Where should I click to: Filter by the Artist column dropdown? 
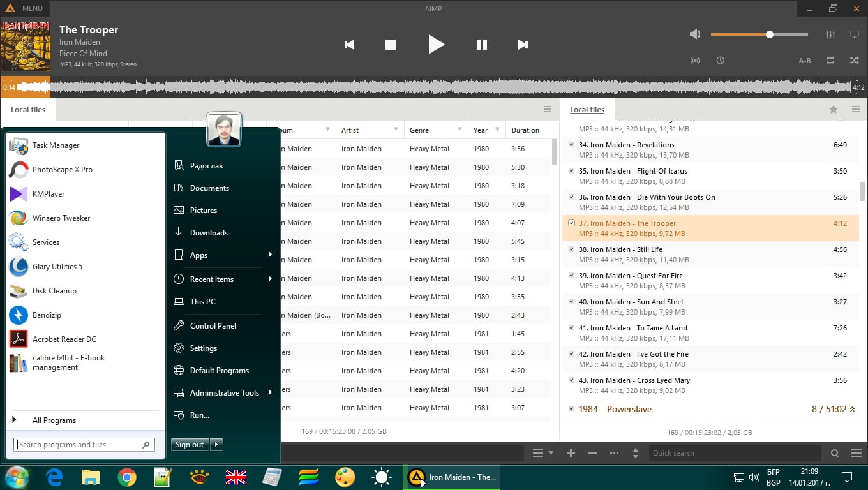[x=396, y=130]
